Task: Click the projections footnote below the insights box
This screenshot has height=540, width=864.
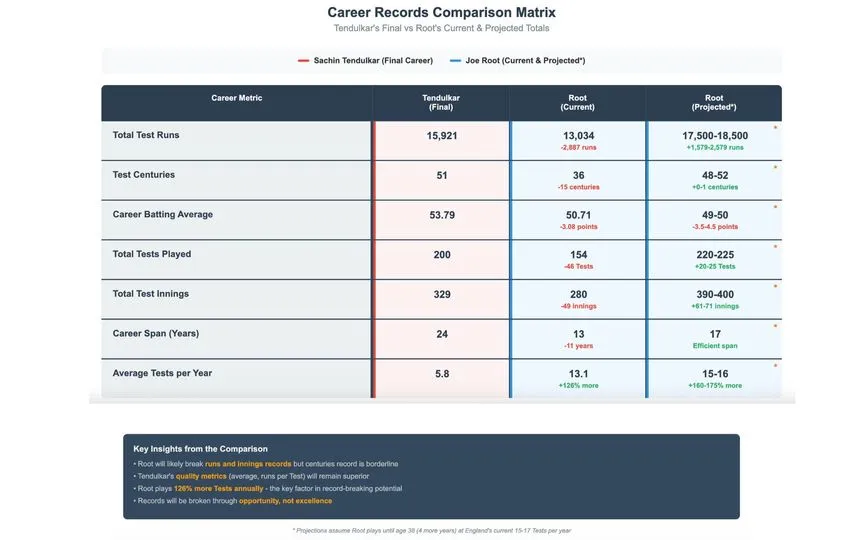Action: tap(431, 531)
